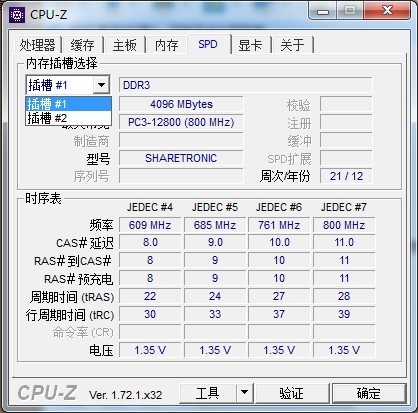Viewport: 418px width, 413px height.
Task: Click the tRC value 30
Action: 150,314
